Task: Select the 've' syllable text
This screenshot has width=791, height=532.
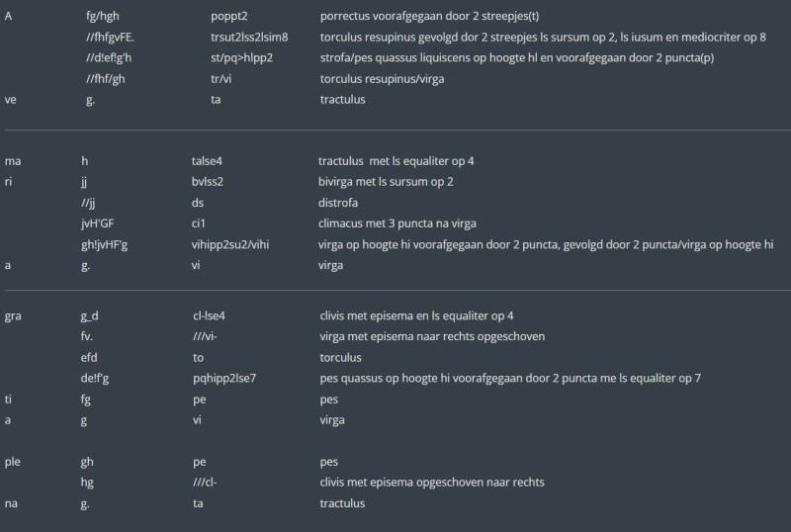Action: (x=11, y=100)
